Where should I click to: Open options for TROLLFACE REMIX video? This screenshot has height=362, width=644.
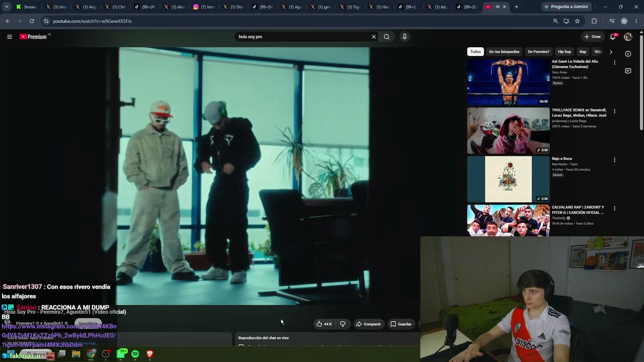pos(614,111)
